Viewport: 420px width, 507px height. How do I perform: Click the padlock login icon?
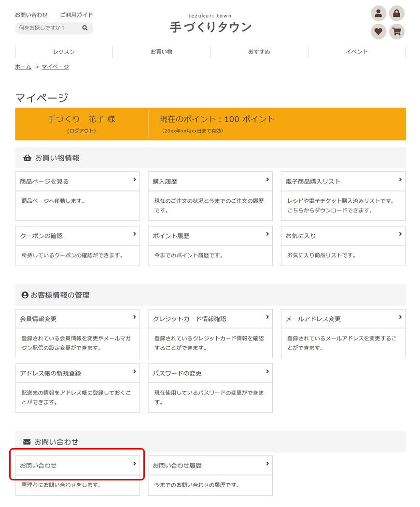[x=397, y=14]
